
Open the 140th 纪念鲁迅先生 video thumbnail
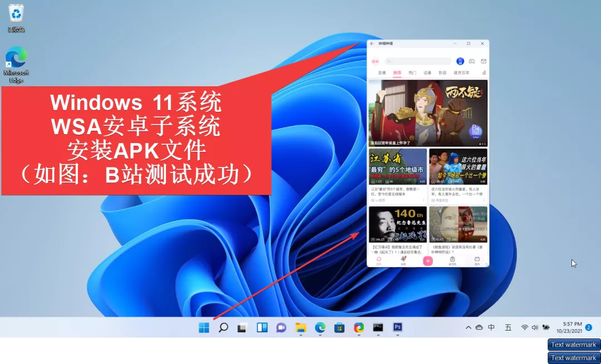[x=397, y=224]
